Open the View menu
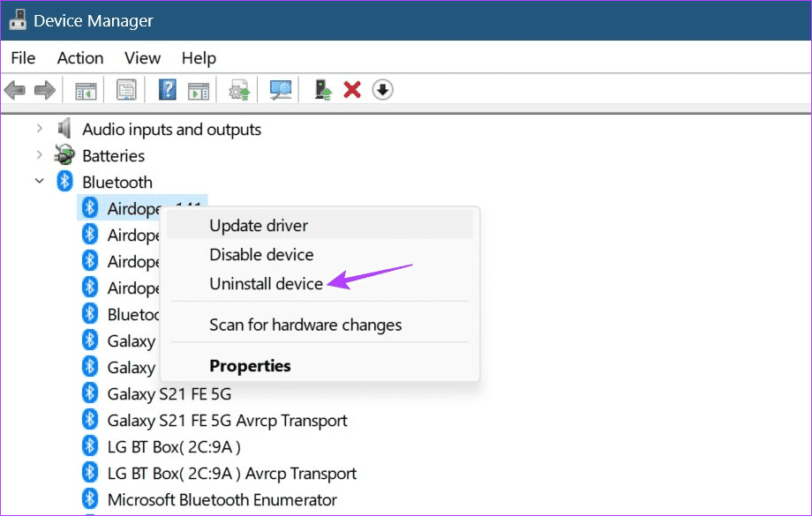The height and width of the screenshot is (516, 812). point(142,58)
